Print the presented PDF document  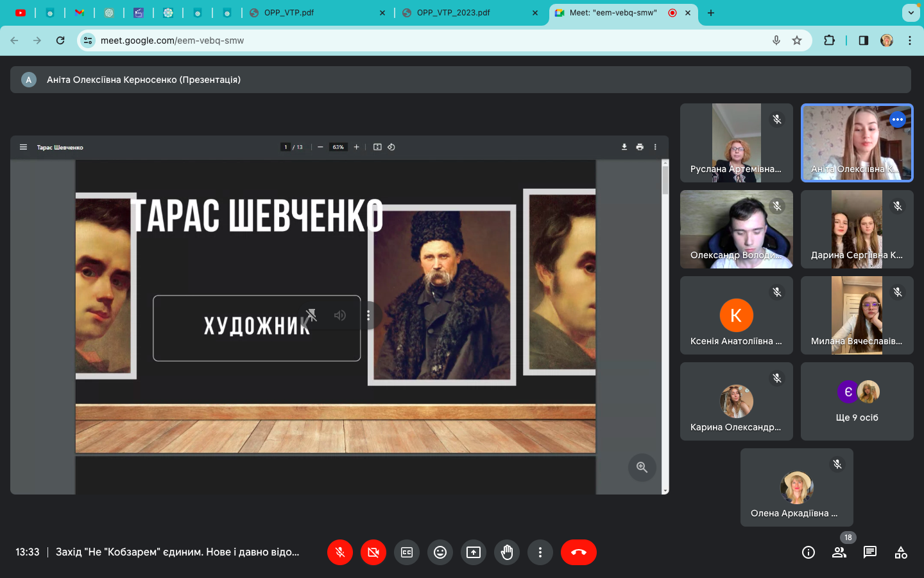[x=640, y=147]
